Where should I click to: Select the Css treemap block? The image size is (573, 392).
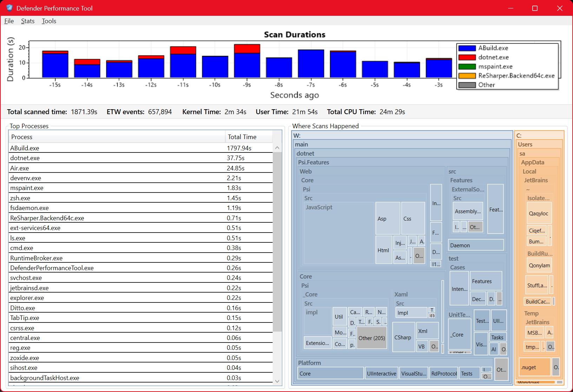413,218
